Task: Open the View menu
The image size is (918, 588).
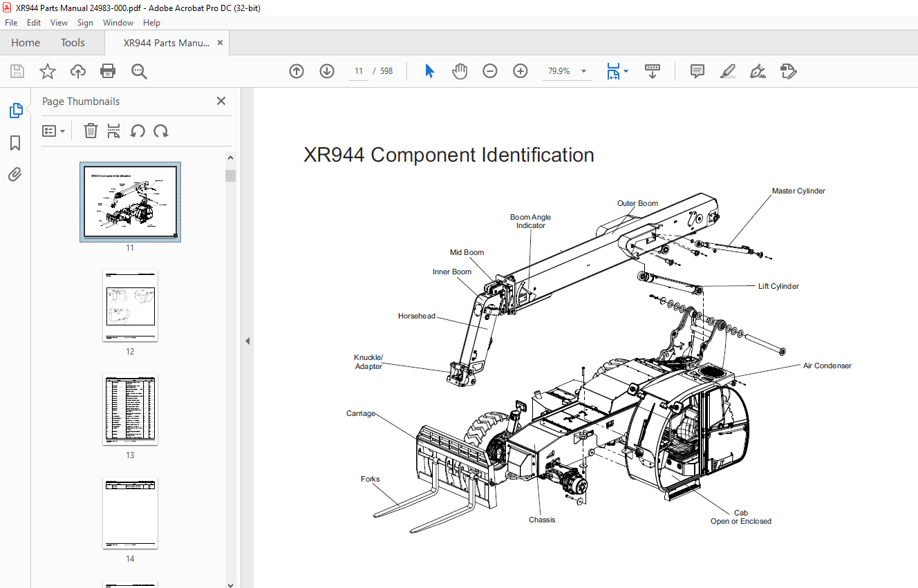Action: (x=59, y=23)
